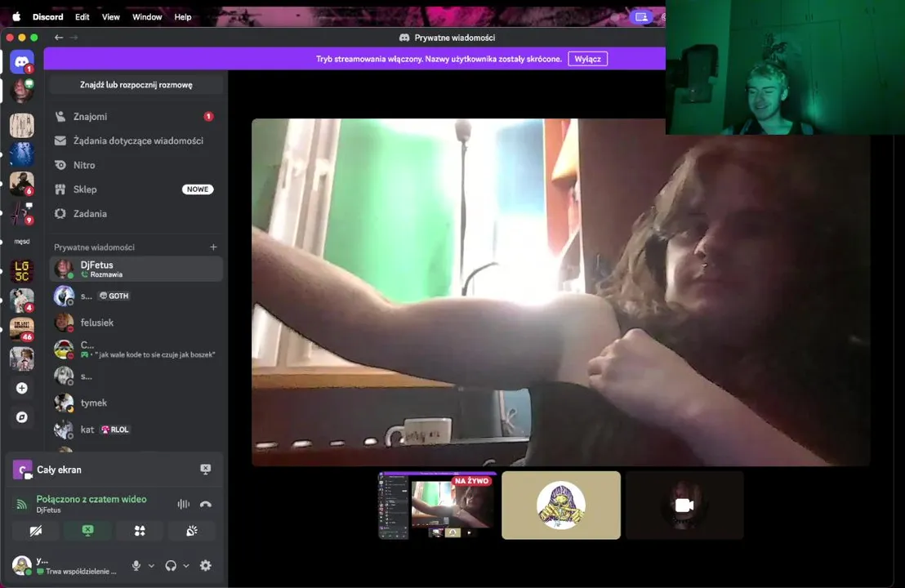905x588 pixels.
Task: Open the server icon with badge 9
Action: pos(22,213)
